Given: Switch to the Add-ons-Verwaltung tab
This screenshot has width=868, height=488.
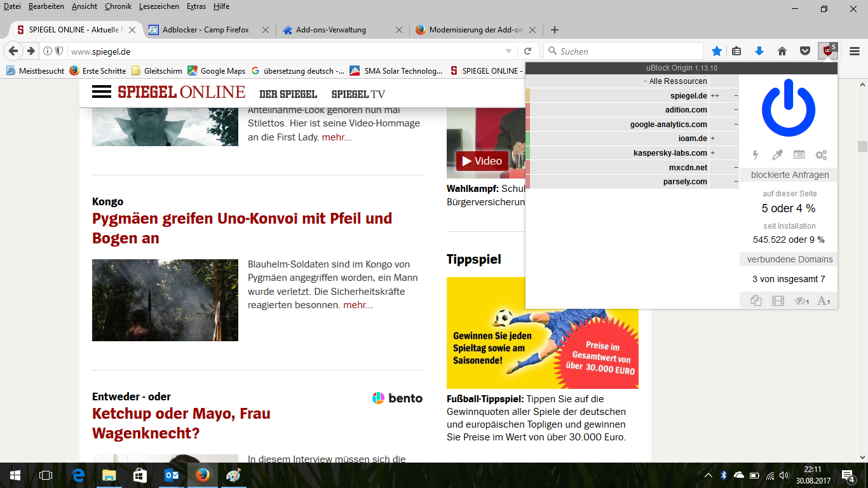Looking at the screenshot, I should [x=330, y=30].
